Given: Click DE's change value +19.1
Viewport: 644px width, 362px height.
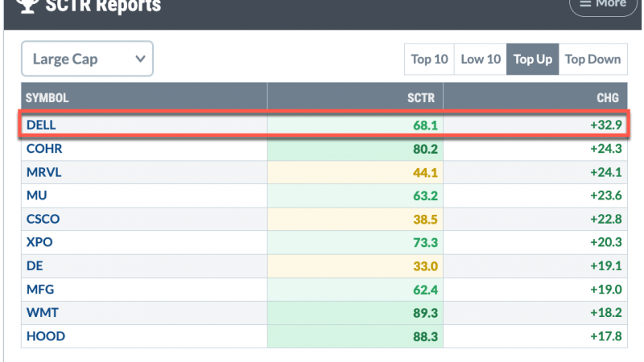Looking at the screenshot, I should click(606, 265).
